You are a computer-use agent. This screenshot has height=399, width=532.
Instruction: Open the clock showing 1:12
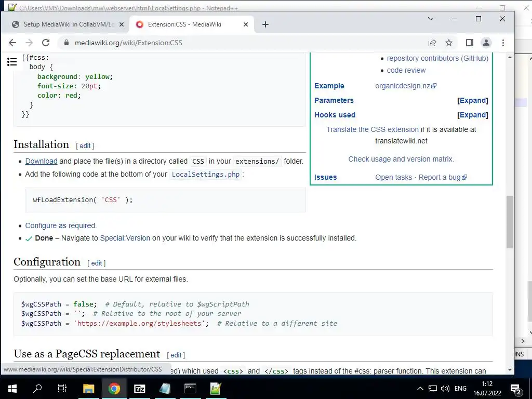487,389
